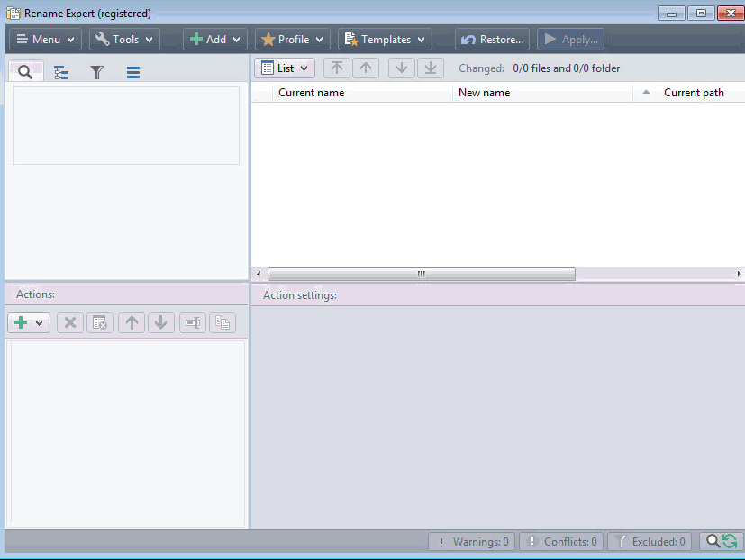Sort by New name column header
Screen dimensions: 745x560
pyautogui.click(x=542, y=93)
